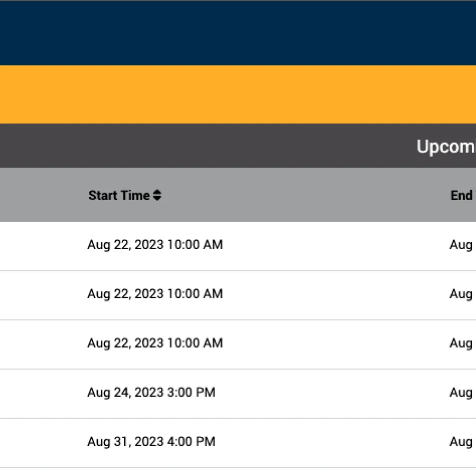Click the sort arrows beside Start Time
The width and height of the screenshot is (476, 476).
(x=157, y=196)
